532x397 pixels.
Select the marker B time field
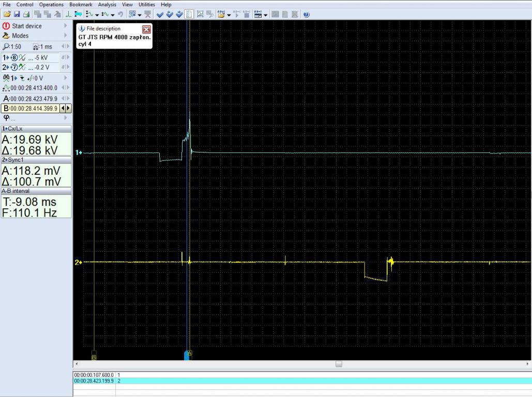pyautogui.click(x=30, y=108)
